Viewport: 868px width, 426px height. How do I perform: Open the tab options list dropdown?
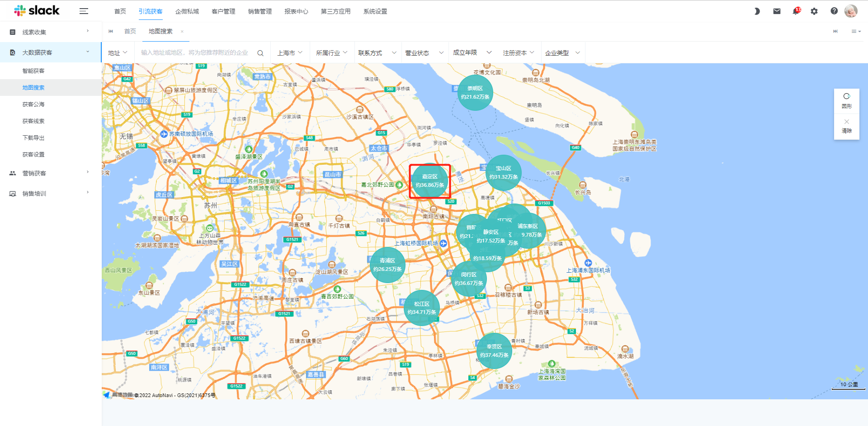point(856,31)
